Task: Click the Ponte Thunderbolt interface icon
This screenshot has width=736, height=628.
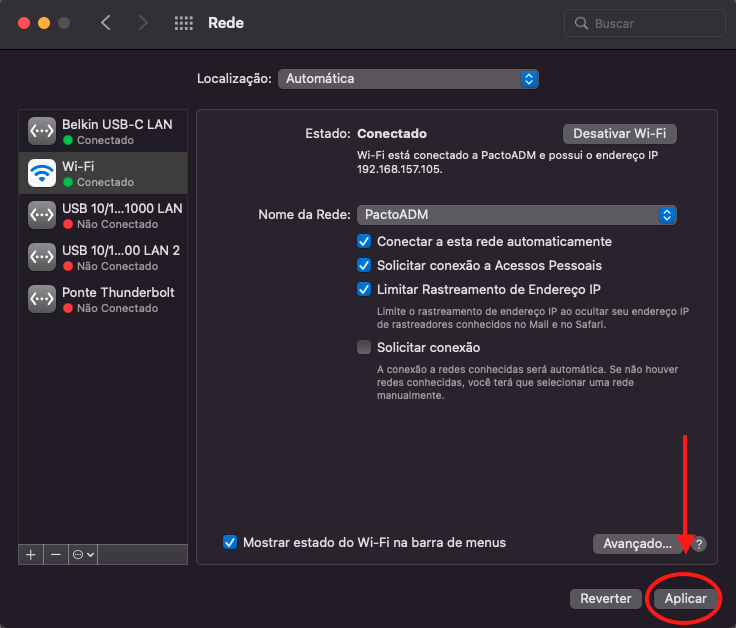Action: click(x=42, y=299)
